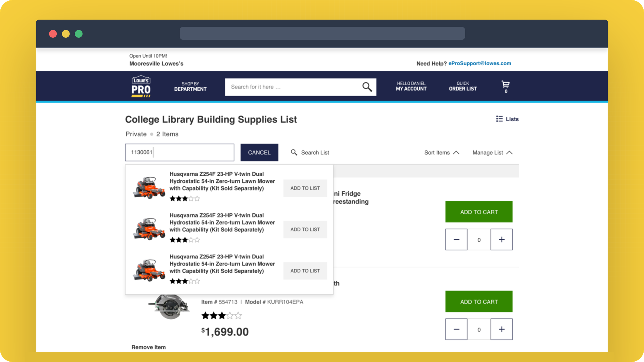This screenshot has height=362, width=644.
Task: Select SHOP BY DEPARTMENT menu
Action: [x=190, y=86]
